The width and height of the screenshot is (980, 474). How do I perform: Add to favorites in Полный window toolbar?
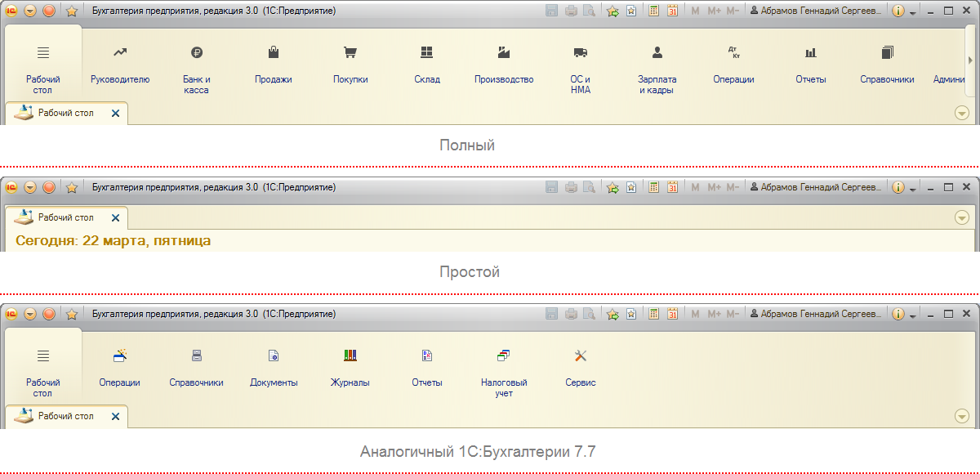pos(612,11)
